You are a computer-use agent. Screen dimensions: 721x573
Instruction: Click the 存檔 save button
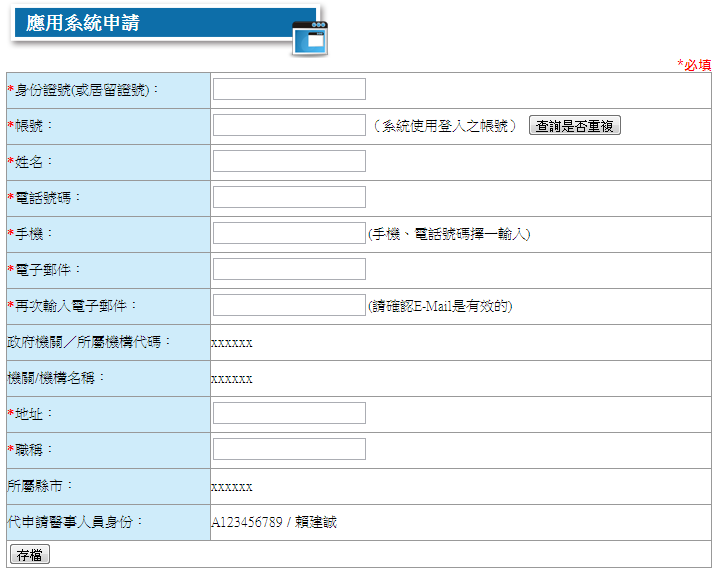[30, 555]
